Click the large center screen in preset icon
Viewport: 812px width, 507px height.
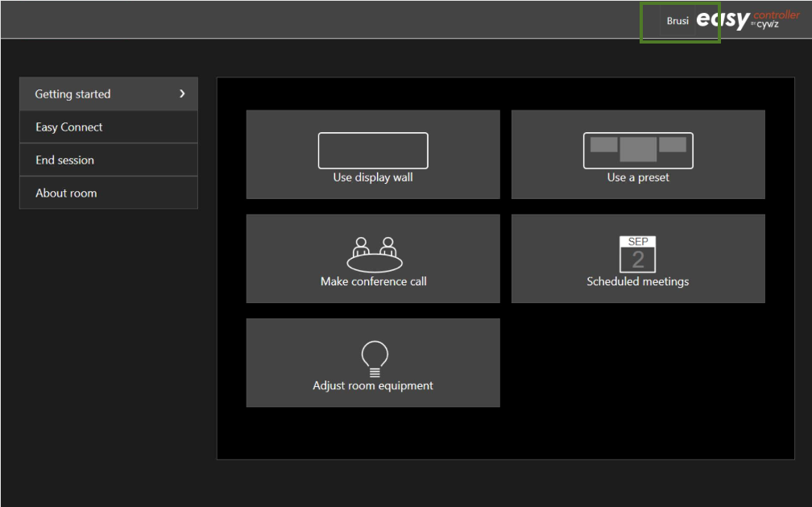(638, 149)
